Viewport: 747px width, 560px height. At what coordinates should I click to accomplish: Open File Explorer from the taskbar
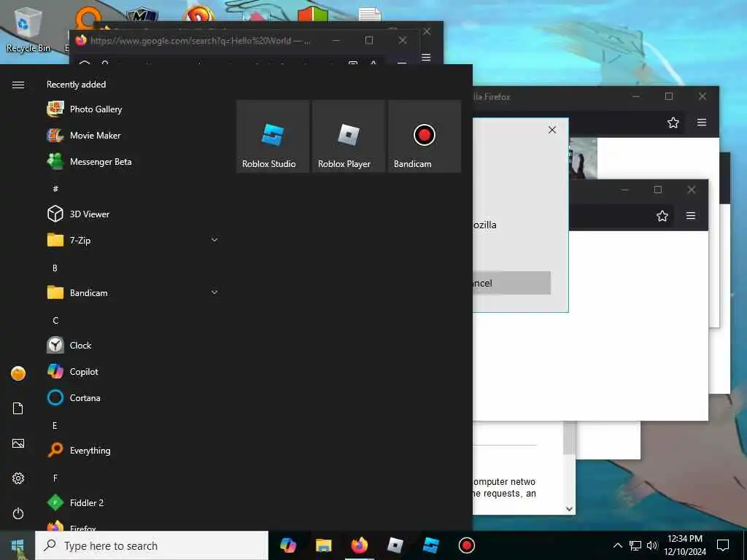pos(323,545)
